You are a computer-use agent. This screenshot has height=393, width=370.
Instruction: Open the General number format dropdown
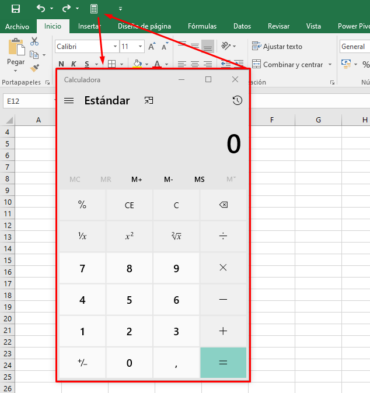click(355, 46)
